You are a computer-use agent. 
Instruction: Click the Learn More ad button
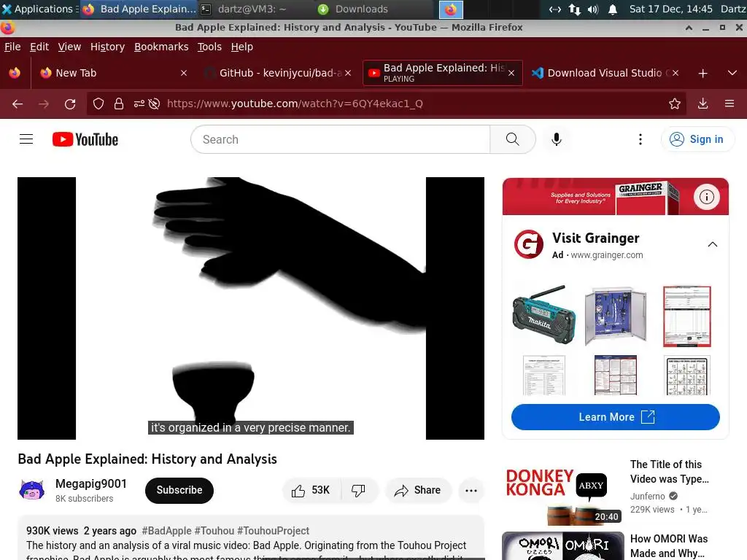616,416
